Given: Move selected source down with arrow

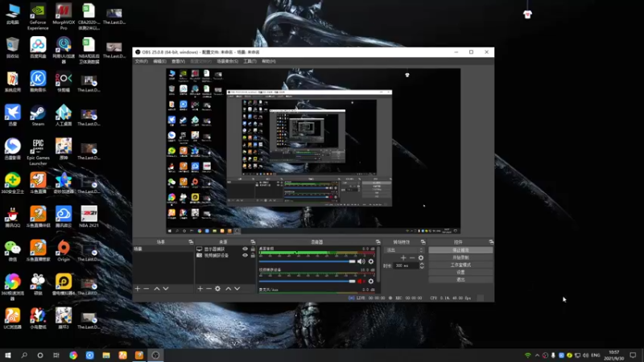Looking at the screenshot, I should pos(237,289).
